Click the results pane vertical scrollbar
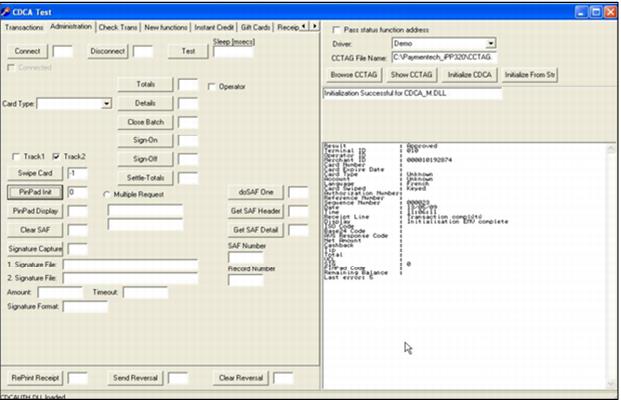This screenshot has width=621, height=400. pyautogui.click(x=611, y=266)
